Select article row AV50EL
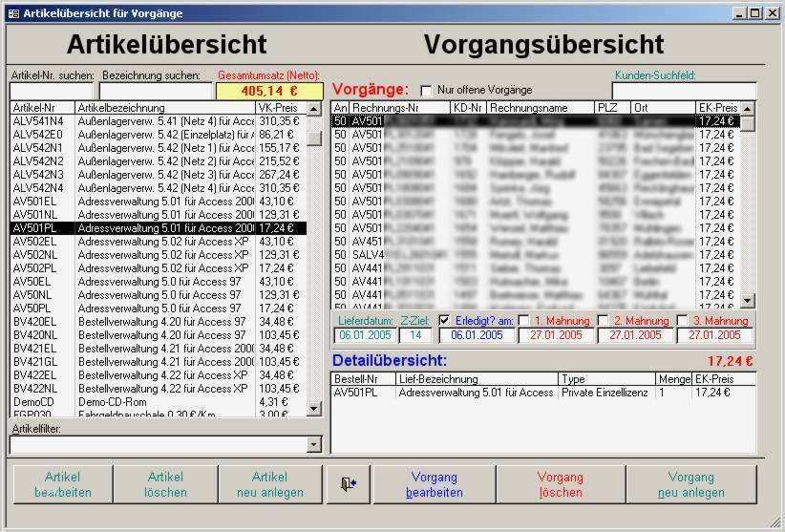785x532 pixels. coord(159,282)
